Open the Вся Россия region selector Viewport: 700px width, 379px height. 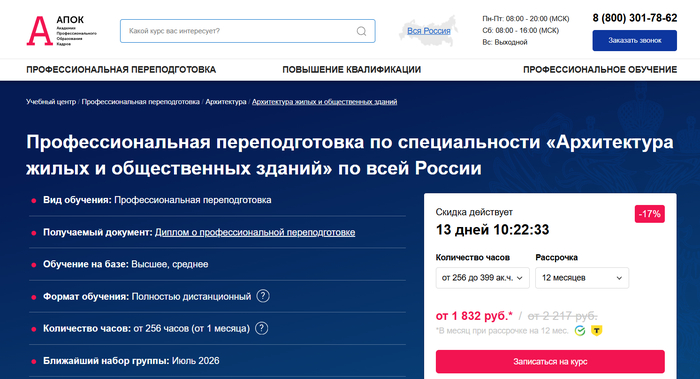point(429,31)
